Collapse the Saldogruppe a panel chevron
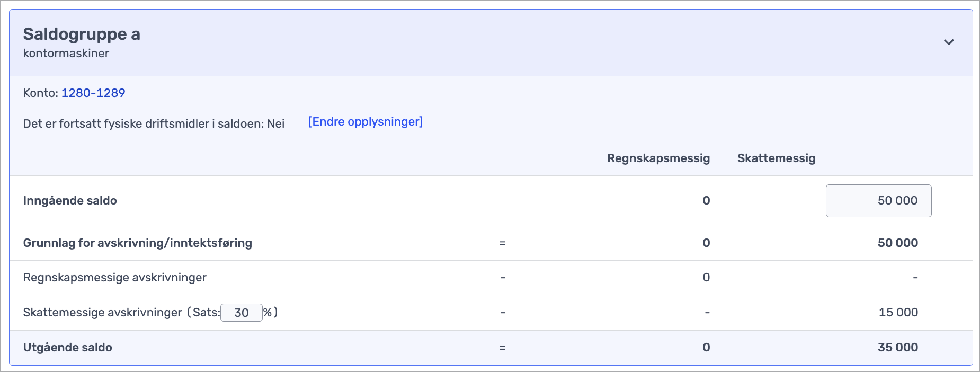The width and height of the screenshot is (980, 372). coord(948,42)
